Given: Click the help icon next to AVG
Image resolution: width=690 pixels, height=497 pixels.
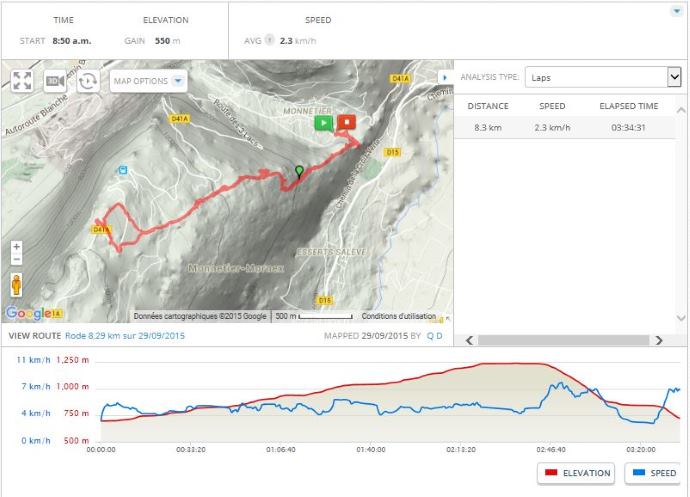Looking at the screenshot, I should [271, 42].
